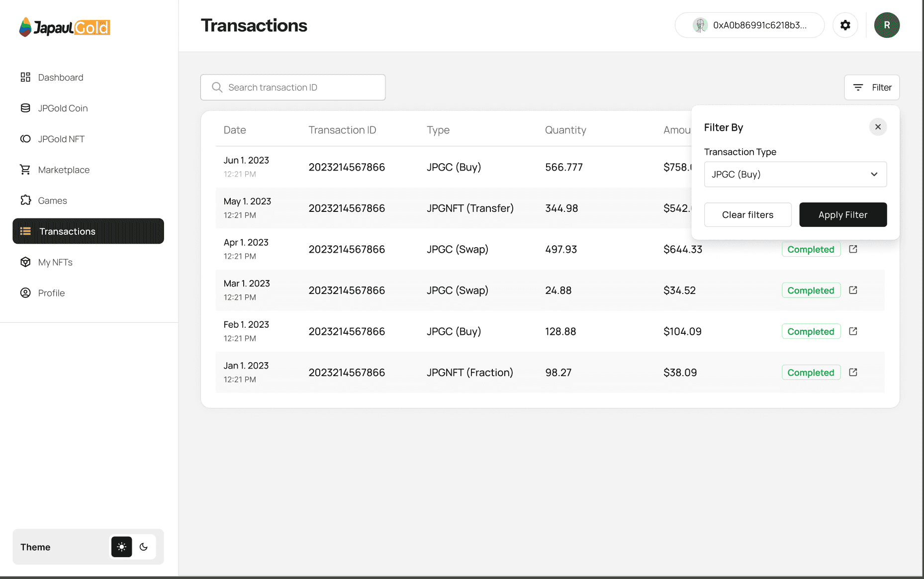924x579 pixels.
Task: Click JPGNFT (Fraction) type cell
Action: [x=470, y=373]
